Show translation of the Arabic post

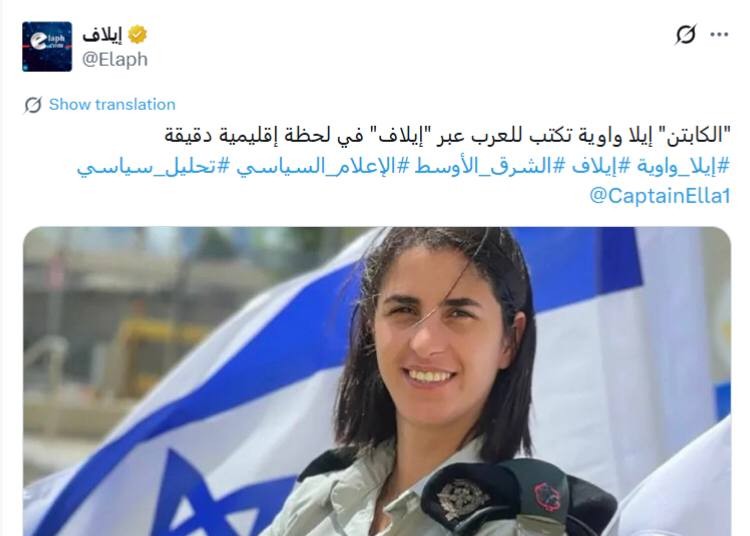[x=112, y=104]
